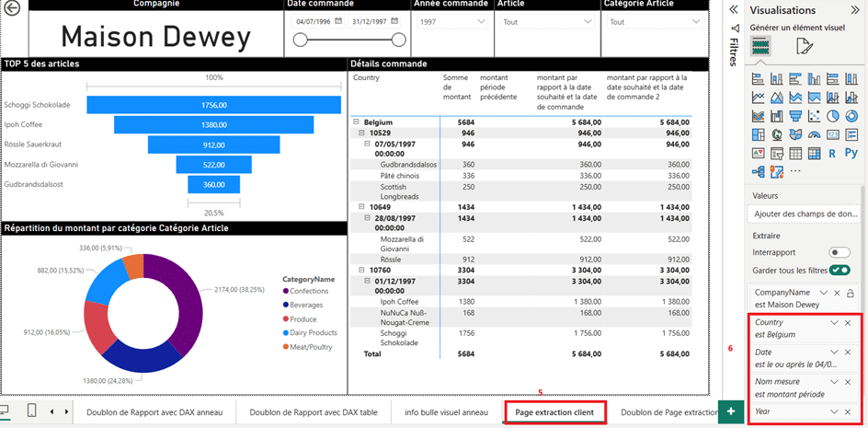This screenshot has width=868, height=428.
Task: Open tab Doublon de Rapport avec DAX anneau
Action: pos(154,412)
